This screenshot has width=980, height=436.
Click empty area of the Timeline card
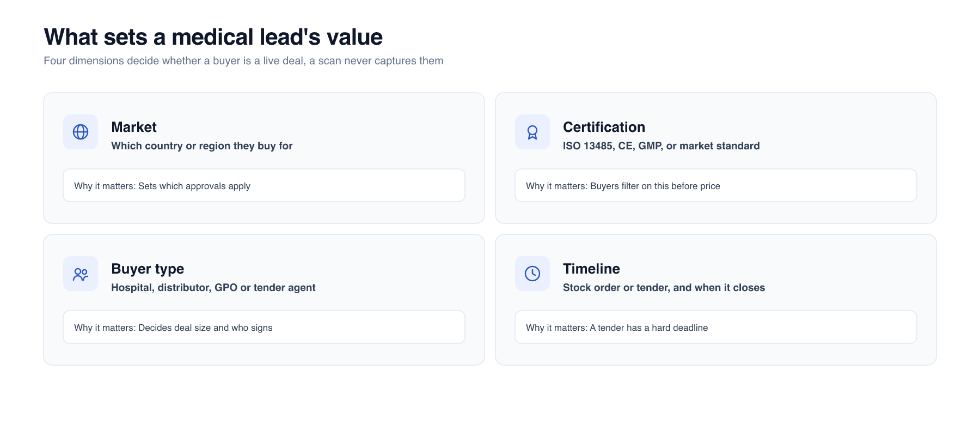click(x=849, y=272)
